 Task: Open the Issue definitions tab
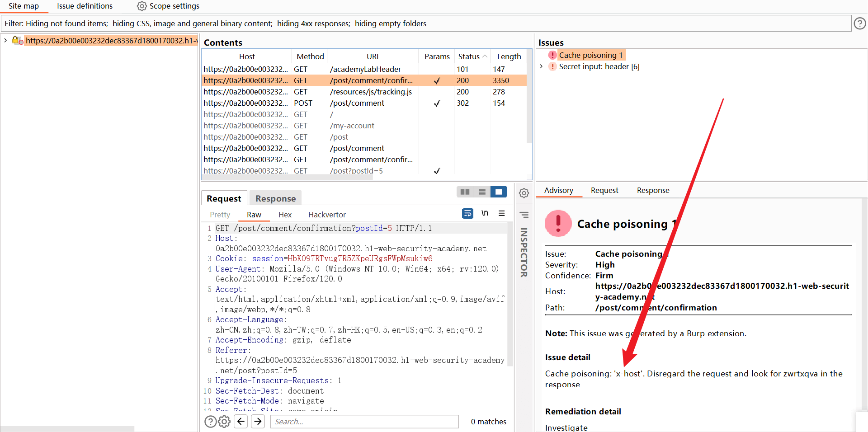click(85, 6)
